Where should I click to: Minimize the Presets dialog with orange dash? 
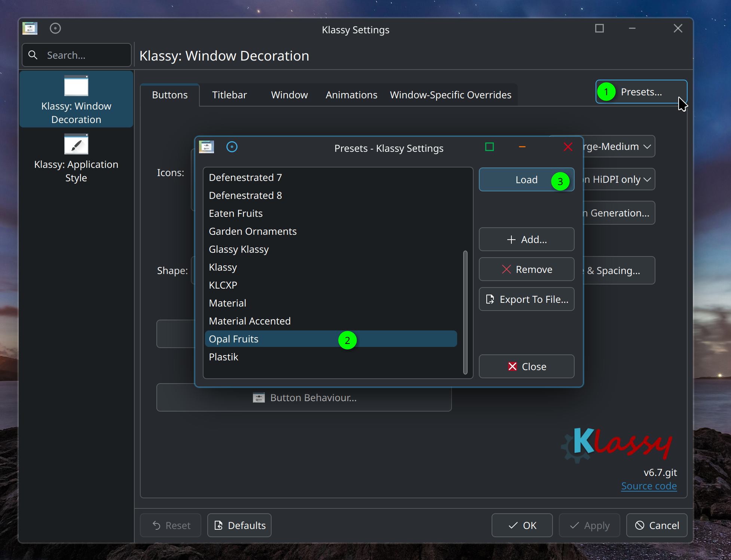522,147
